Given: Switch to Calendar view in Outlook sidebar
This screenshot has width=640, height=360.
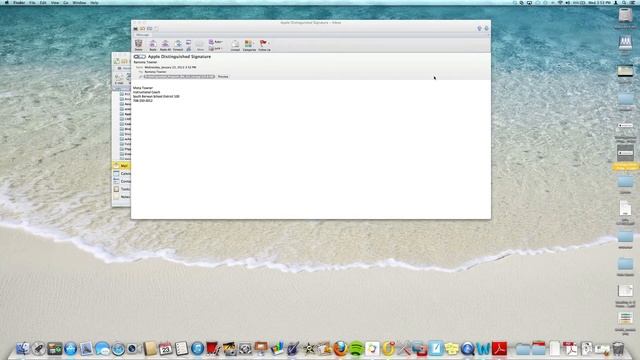Looking at the screenshot, I should 121,173.
